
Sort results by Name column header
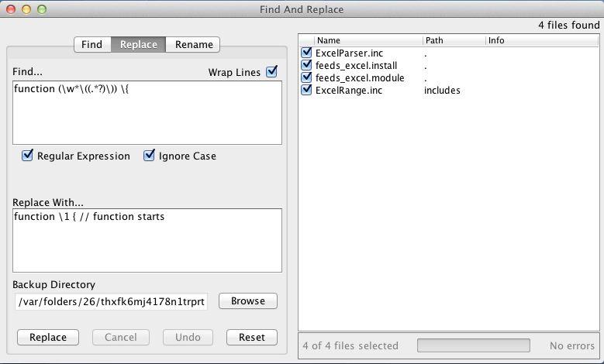368,40
